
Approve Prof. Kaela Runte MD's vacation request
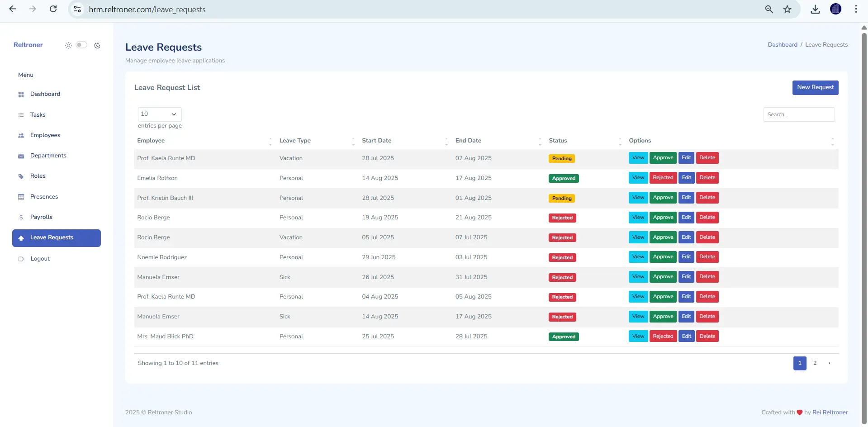click(x=663, y=158)
